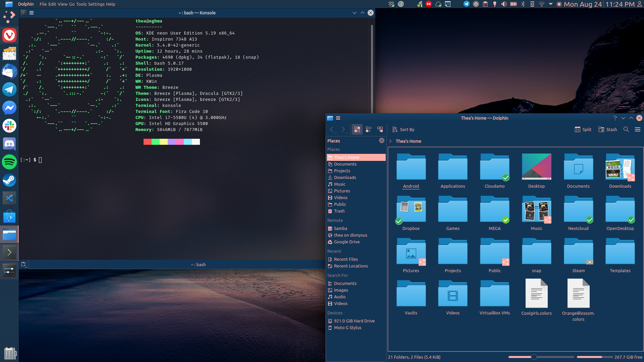Open the File menu in global menu bar

click(x=43, y=4)
